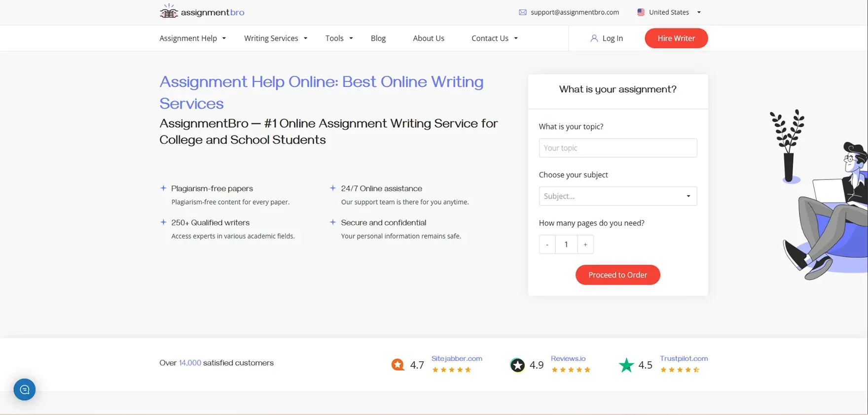Click the 'Assignment Help Online' heading
Screen dimensions: 868x415
(322, 92)
